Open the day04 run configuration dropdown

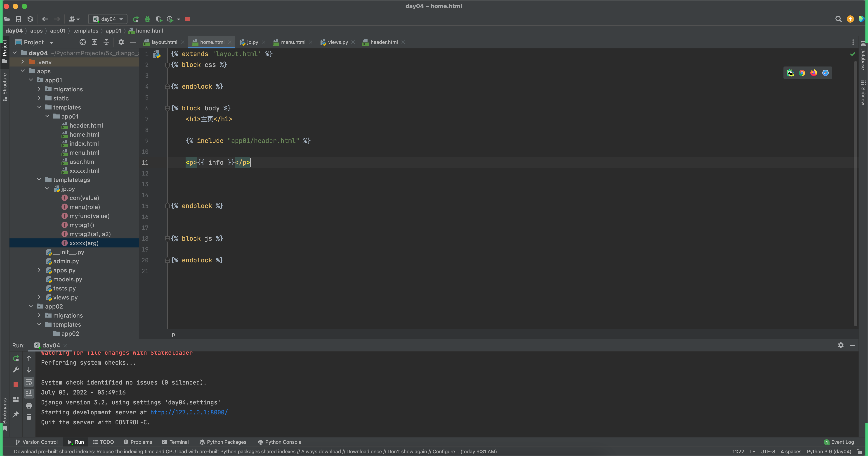108,19
